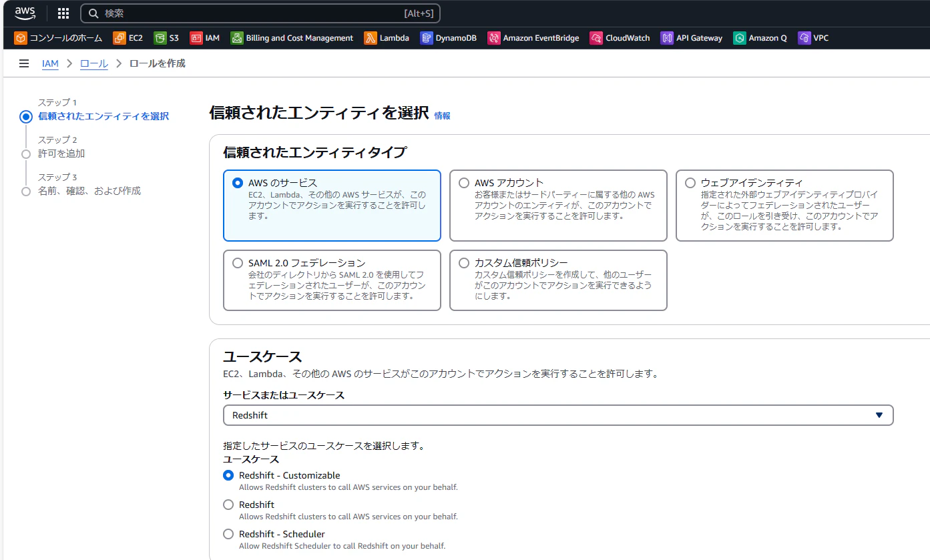Click the EC2 service icon
The height and width of the screenshot is (560, 930).
(120, 38)
